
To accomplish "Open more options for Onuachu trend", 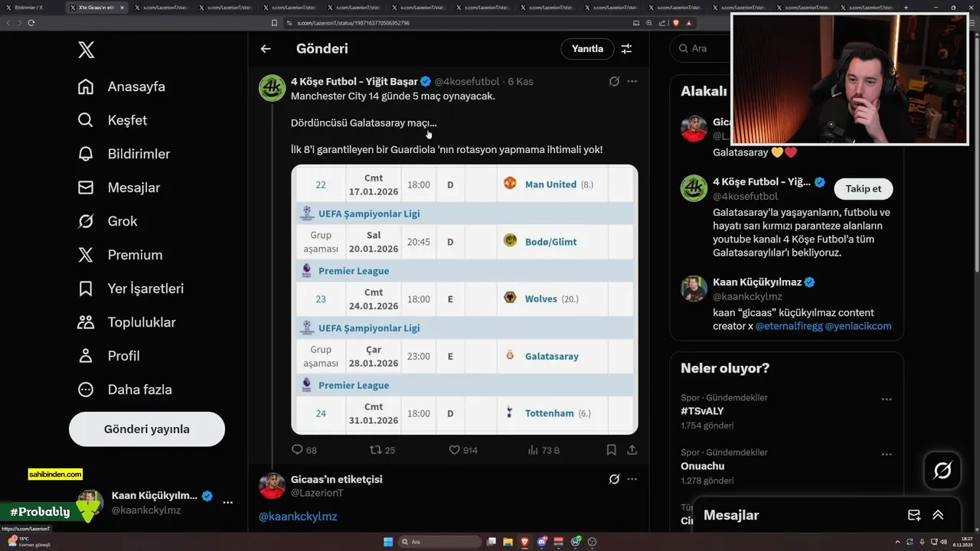I will (887, 455).
